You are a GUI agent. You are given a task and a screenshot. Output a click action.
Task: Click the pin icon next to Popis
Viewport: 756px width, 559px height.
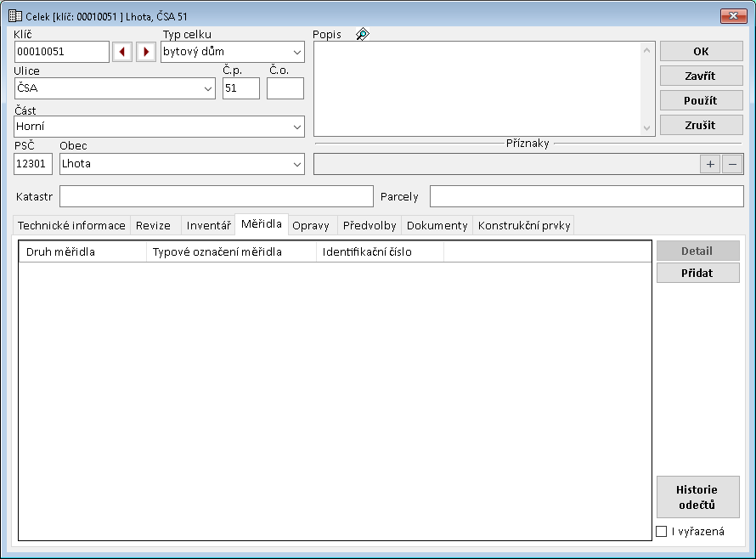(x=363, y=35)
